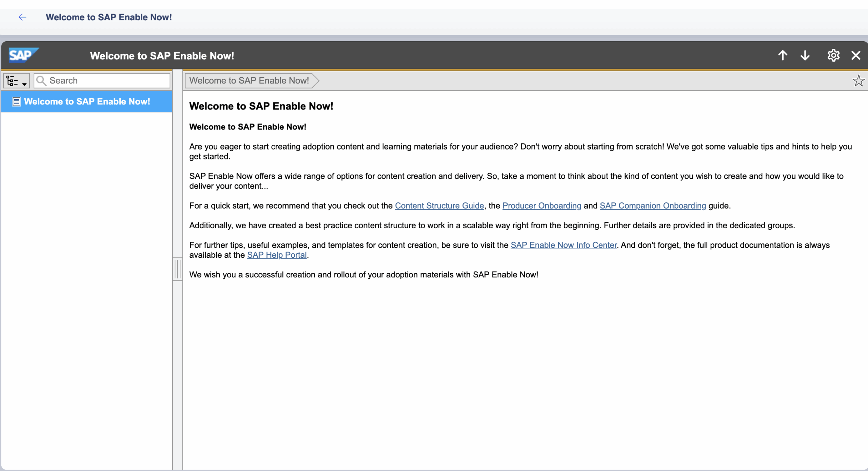Image resolution: width=868 pixels, height=471 pixels.
Task: Open the SAP Help Portal link
Action: click(x=277, y=255)
